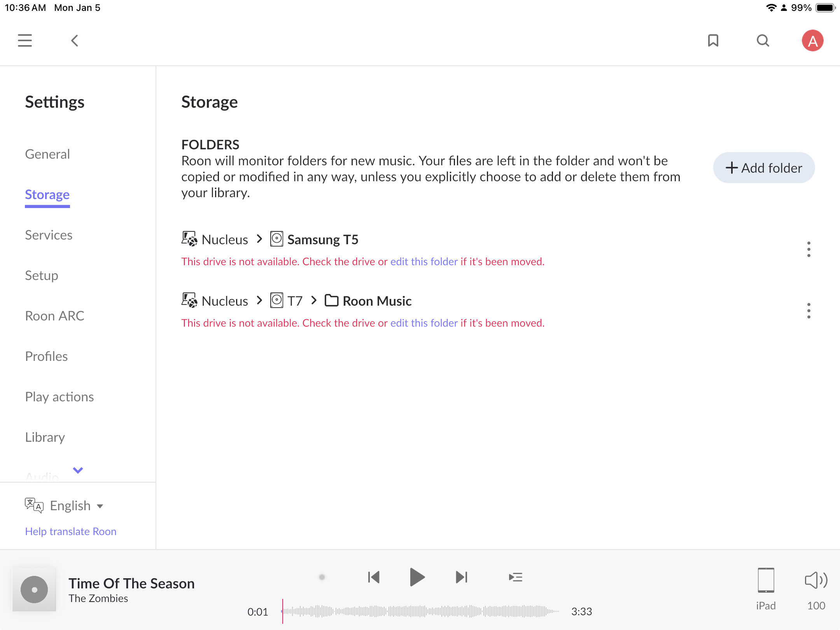Skip to the next track

[x=461, y=577]
